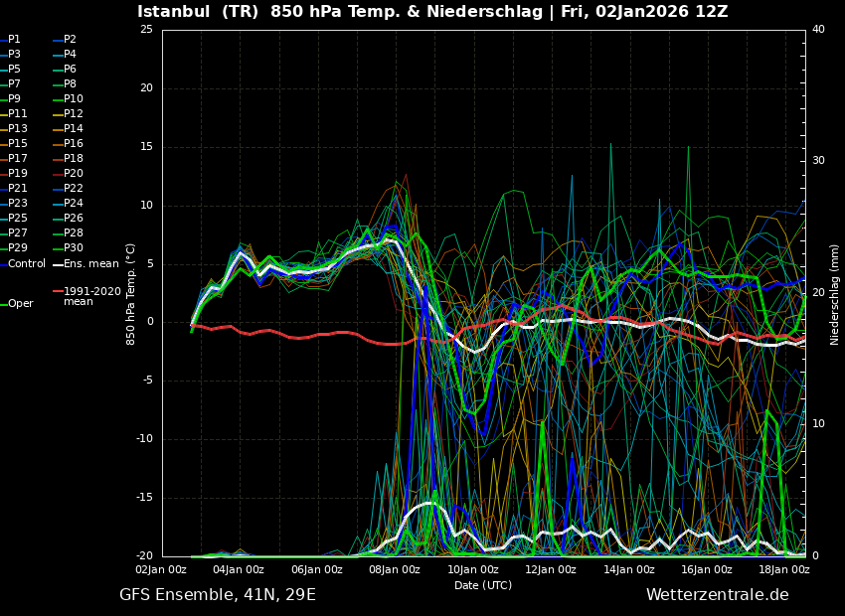This screenshot has width=845, height=616.
Task: Click the 06Jan 00z date tick
Action: 316,569
